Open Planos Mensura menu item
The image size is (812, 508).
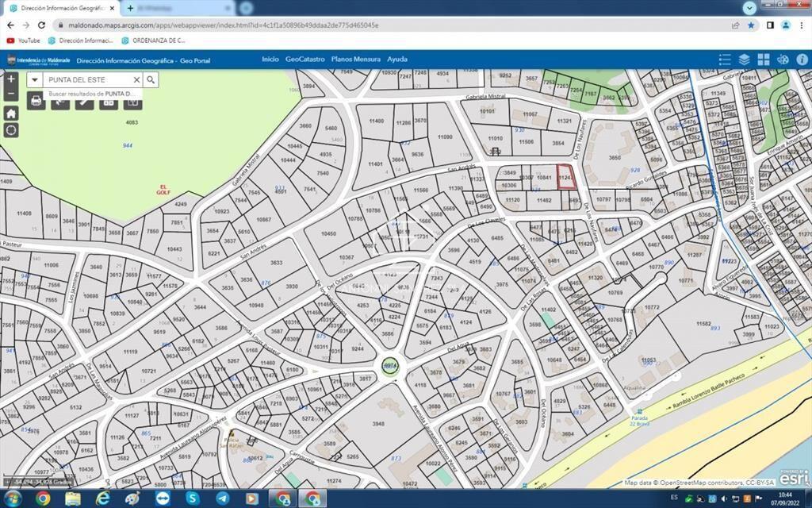pyautogui.click(x=356, y=59)
